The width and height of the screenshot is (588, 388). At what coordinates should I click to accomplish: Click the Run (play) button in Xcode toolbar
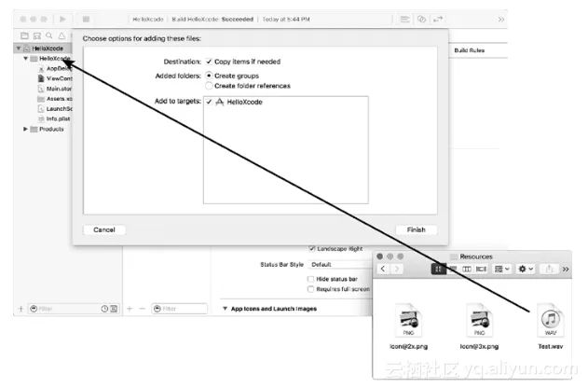(62, 19)
